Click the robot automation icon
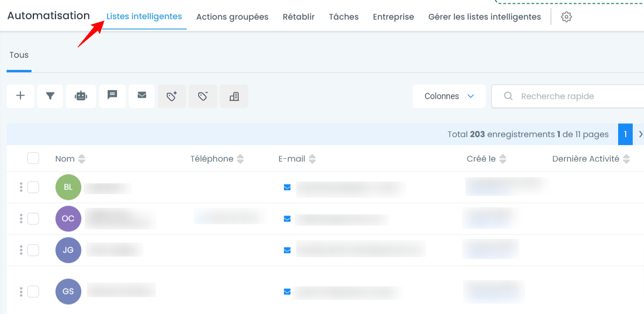The width and height of the screenshot is (644, 314). 81,96
